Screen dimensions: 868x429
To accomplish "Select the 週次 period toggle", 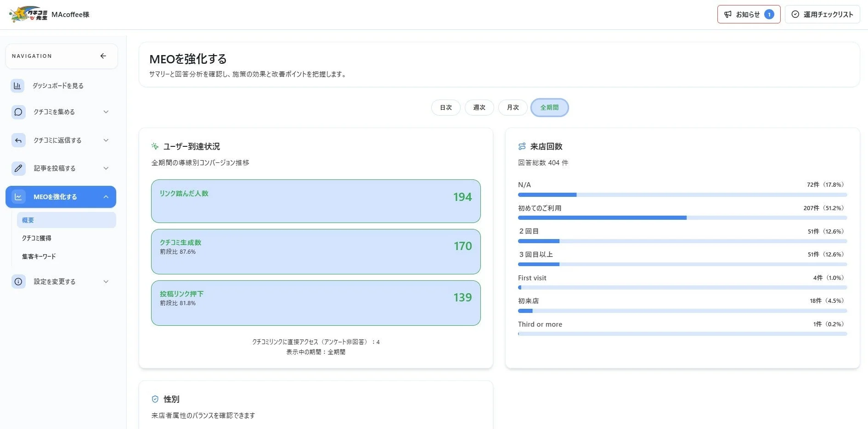I will [x=479, y=107].
